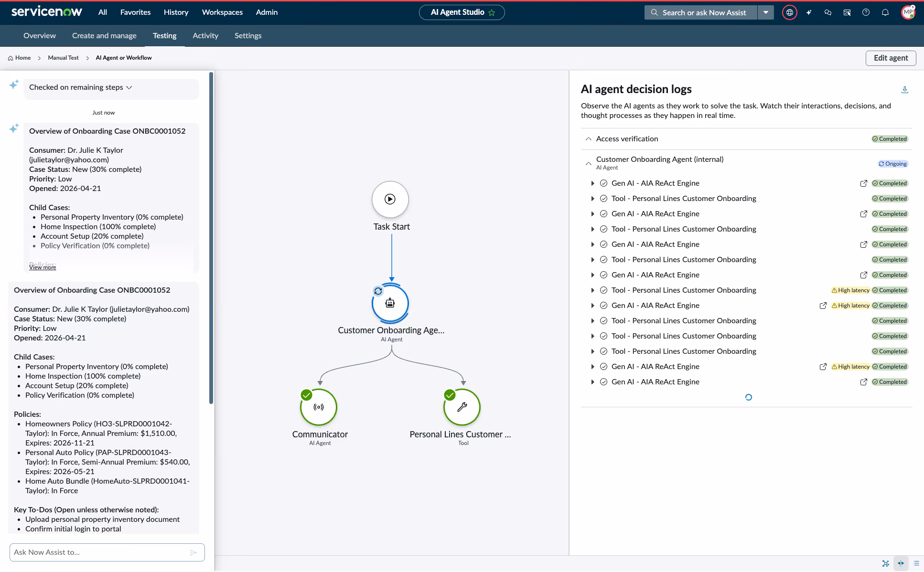Click the picture-with-cursor icon in the header
The image size is (924, 572).
click(847, 12)
